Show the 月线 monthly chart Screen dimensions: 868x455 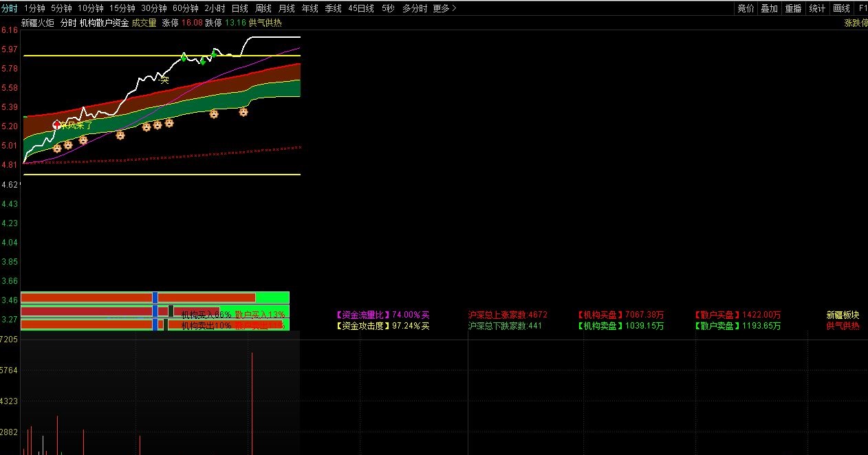point(287,8)
